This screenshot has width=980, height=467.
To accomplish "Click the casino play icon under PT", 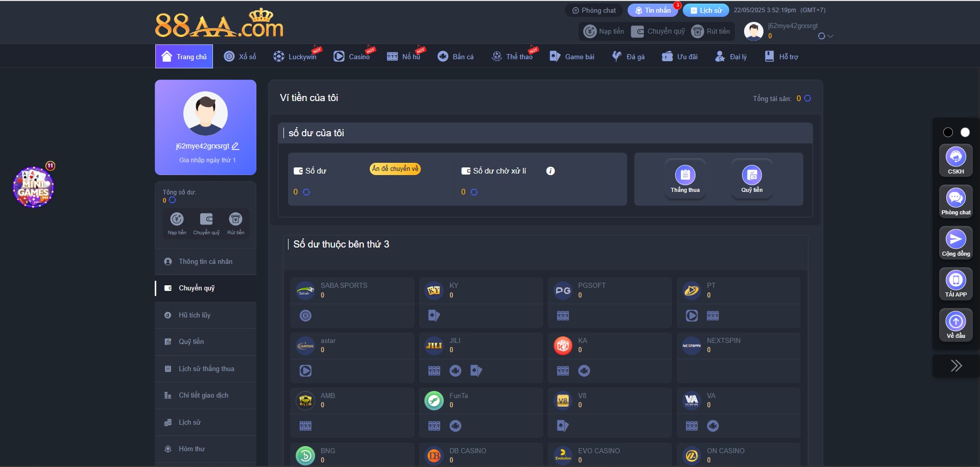I will pyautogui.click(x=691, y=315).
